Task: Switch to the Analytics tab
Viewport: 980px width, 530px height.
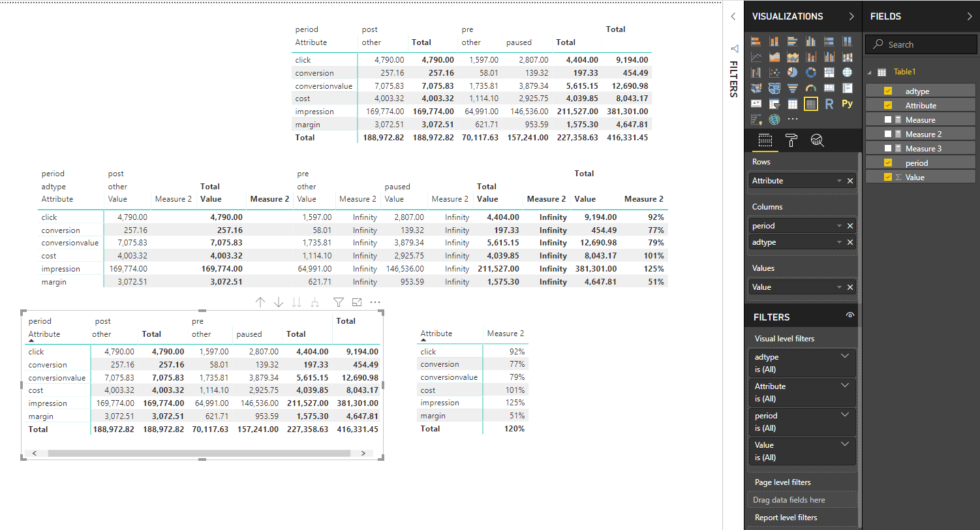Action: 818,140
